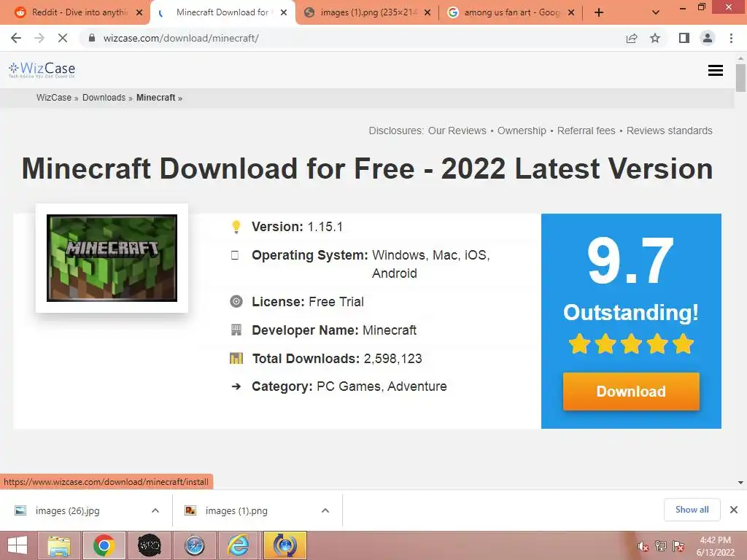This screenshot has height=560, width=747.
Task: Expand images (26).jpg download options
Action: (155, 510)
